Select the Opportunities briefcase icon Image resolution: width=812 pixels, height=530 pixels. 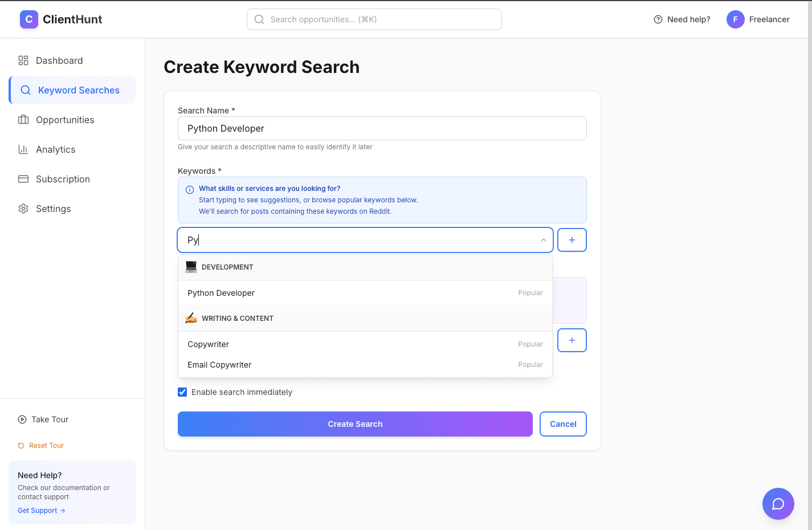[23, 120]
